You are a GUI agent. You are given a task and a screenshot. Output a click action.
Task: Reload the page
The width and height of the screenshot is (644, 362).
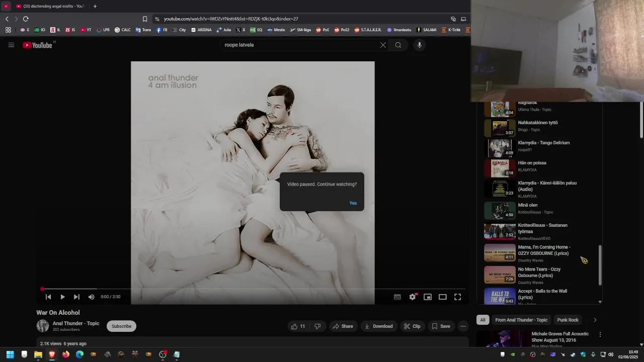click(26, 19)
